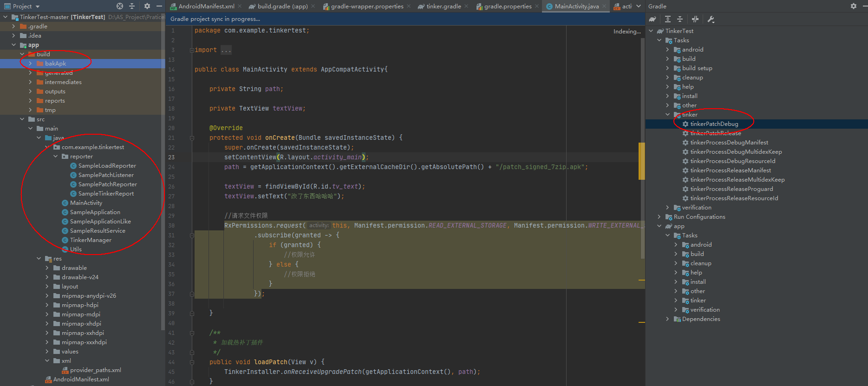Expand the .idea folder
This screenshot has height=386, width=868.
(13, 36)
